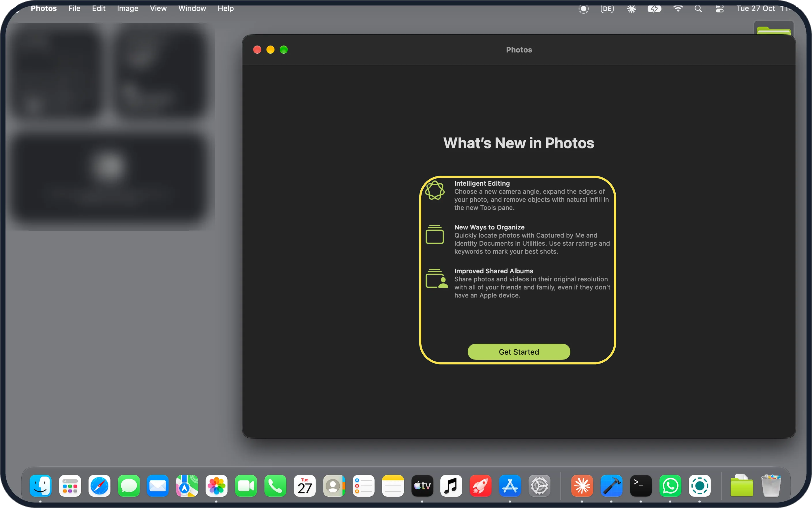Open Maps from the Dock
812x508 pixels.
click(187, 486)
